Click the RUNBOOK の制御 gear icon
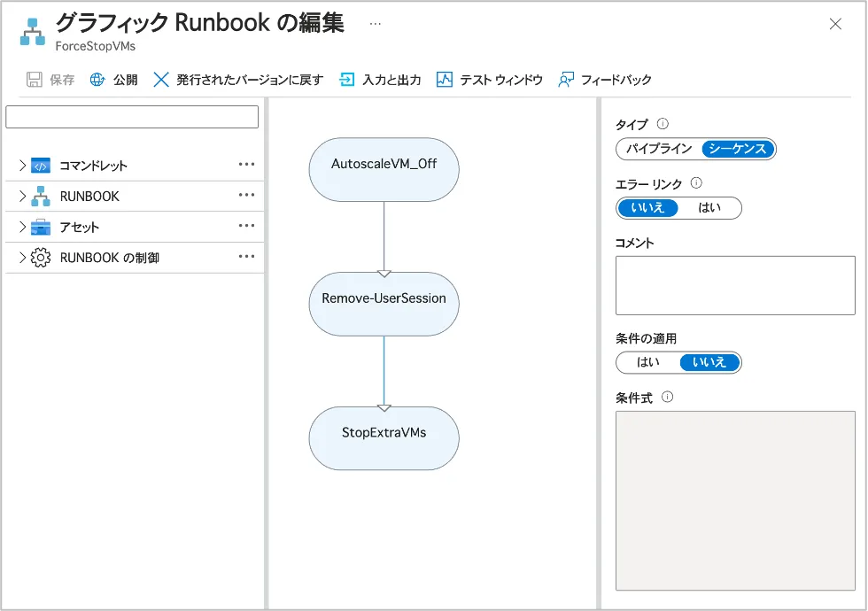 pos(41,258)
